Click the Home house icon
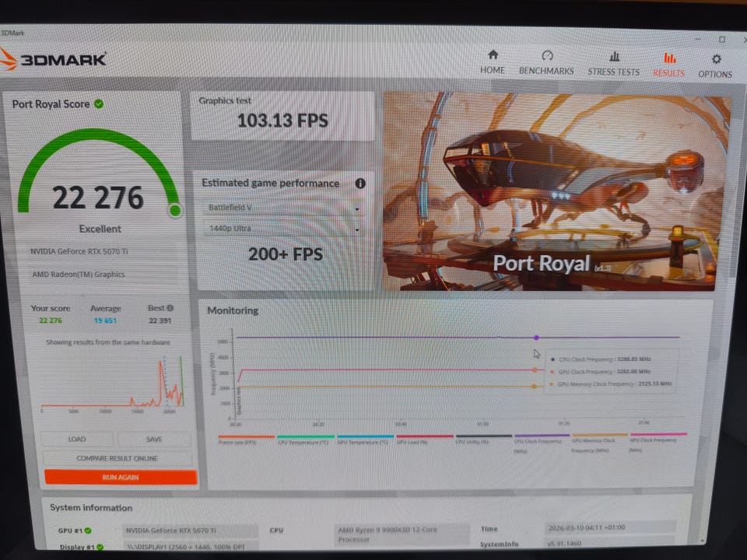 [493, 54]
